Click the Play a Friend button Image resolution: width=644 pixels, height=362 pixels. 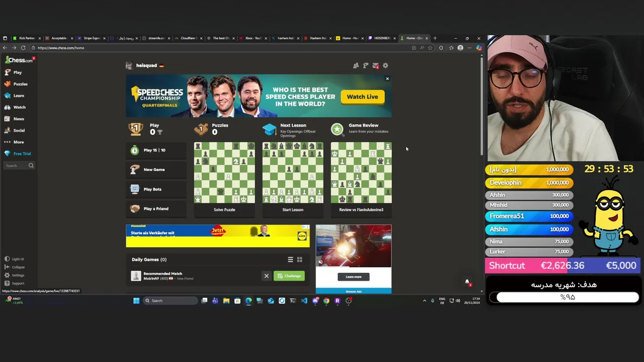coord(156,209)
